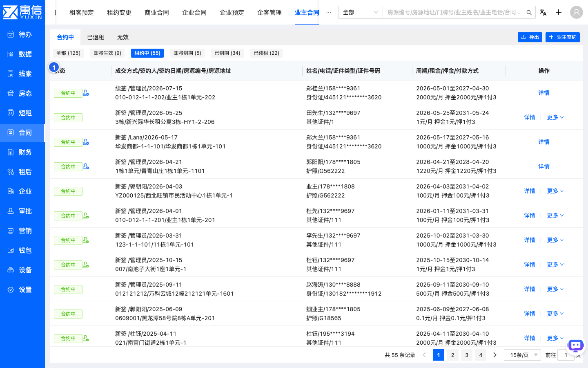
Task: Select the 业主合同 tab
Action: tap(307, 12)
